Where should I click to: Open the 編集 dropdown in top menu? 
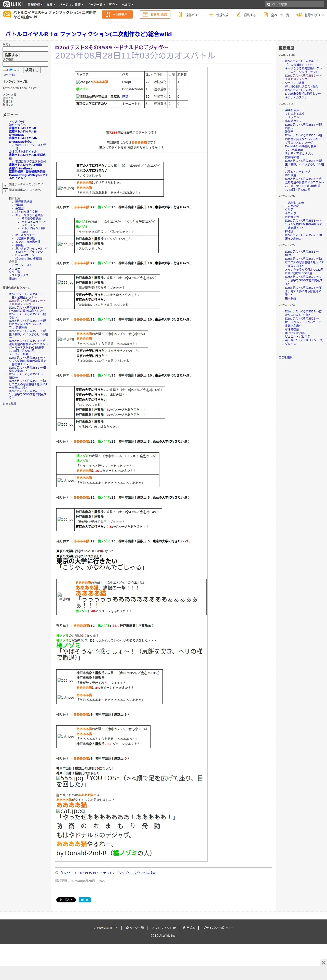tap(51, 5)
